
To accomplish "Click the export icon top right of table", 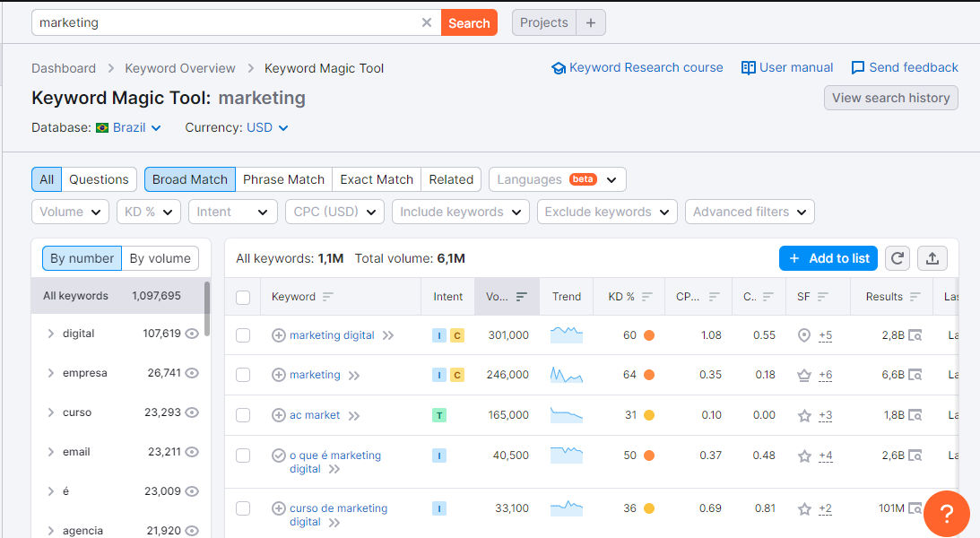I will (932, 258).
